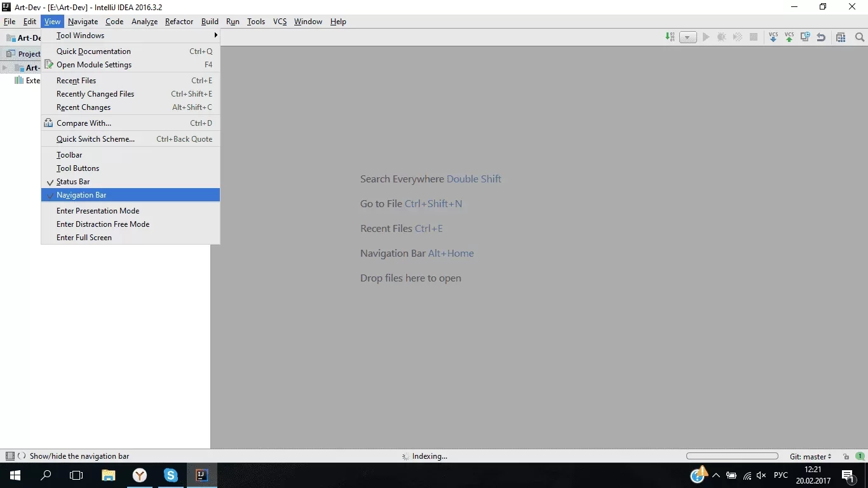Screen dimensions: 868x488
Task: Click the volume muted tray icon
Action: click(x=762, y=475)
